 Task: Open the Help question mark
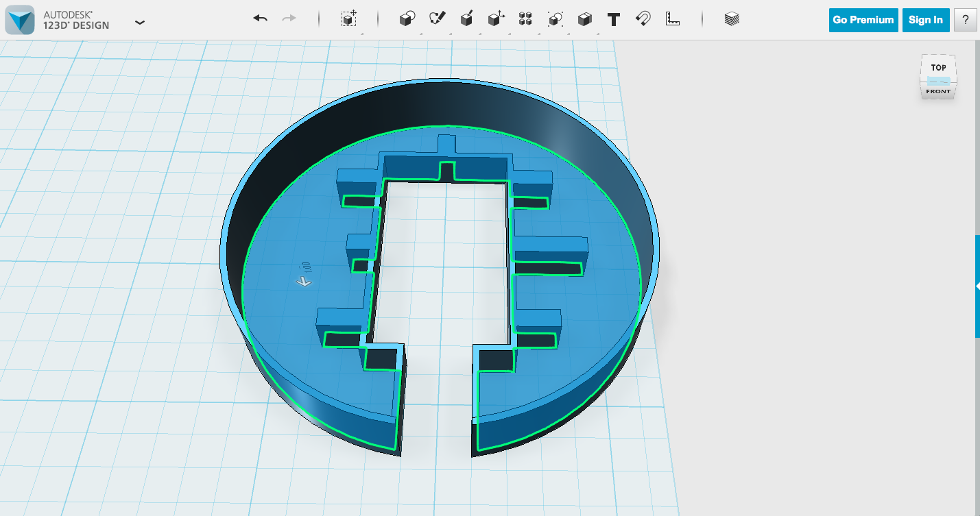click(x=965, y=20)
